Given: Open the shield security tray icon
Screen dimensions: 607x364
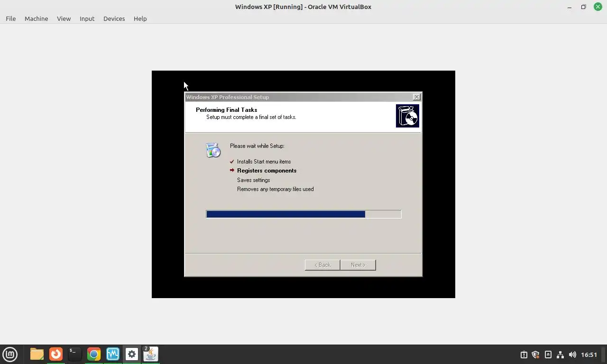Looking at the screenshot, I should click(536, 355).
